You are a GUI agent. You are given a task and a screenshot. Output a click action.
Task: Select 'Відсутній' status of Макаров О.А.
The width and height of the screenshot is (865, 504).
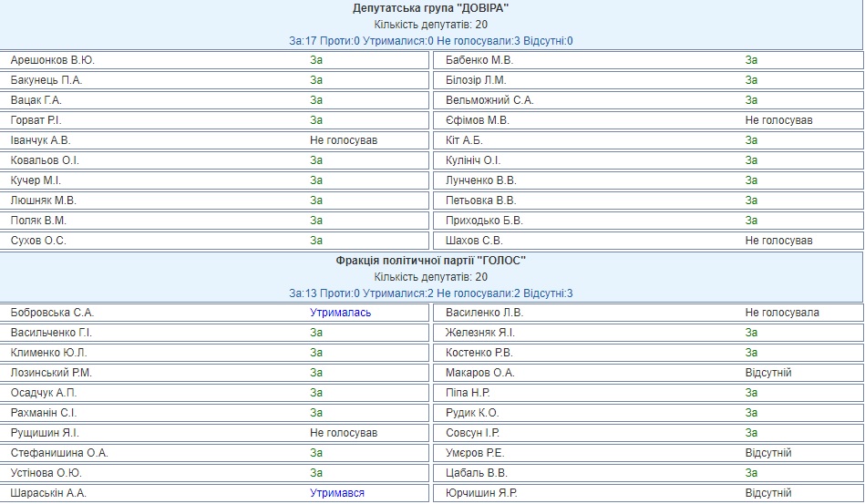(768, 373)
